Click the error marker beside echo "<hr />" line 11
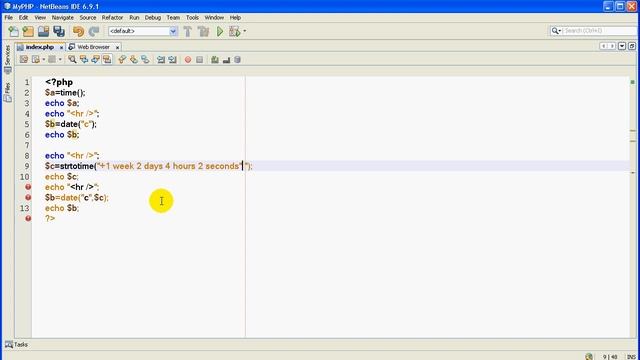Viewport: 640px width, 360px height. pos(28,187)
